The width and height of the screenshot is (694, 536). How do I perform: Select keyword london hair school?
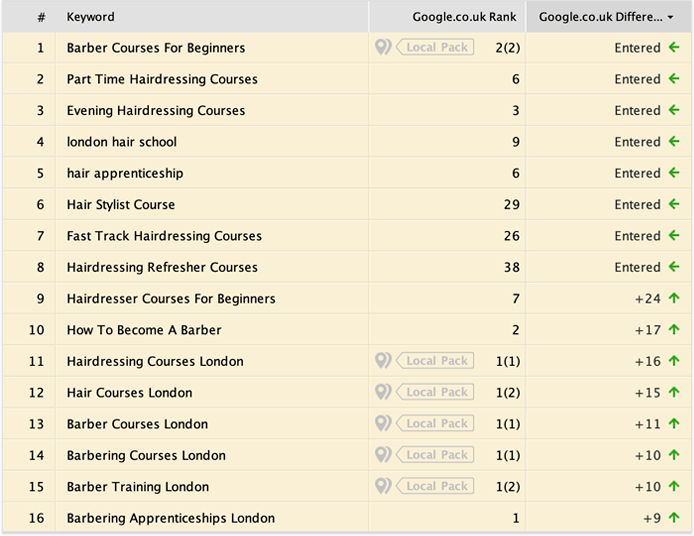[122, 142]
